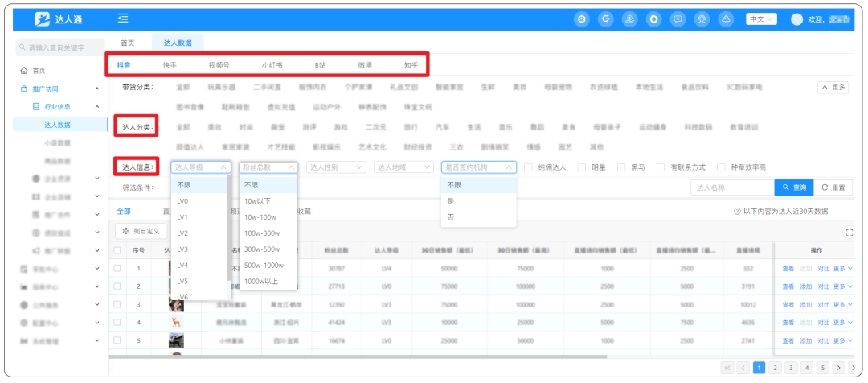Screen dimensions: 868x383
Task: Open the notification bell icon
Action: (725, 19)
